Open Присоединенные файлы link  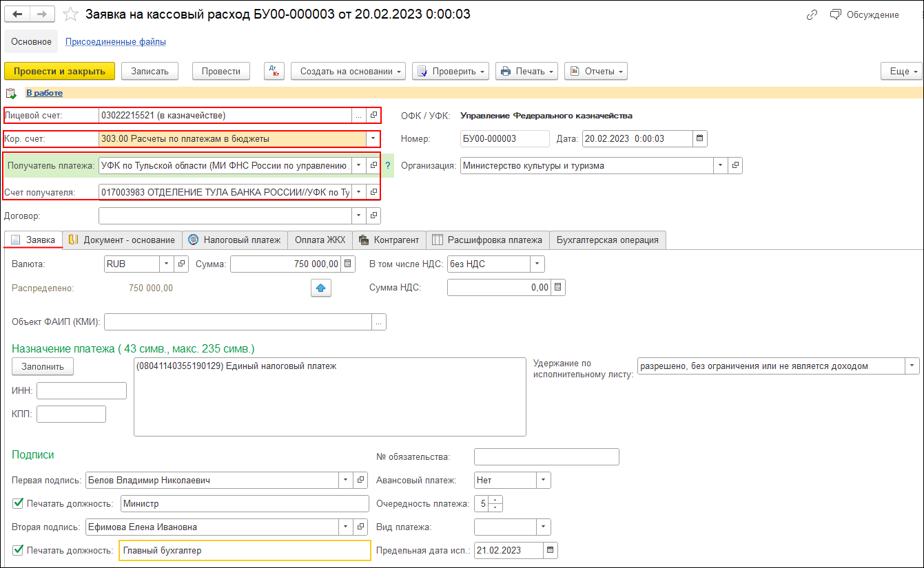coord(116,41)
